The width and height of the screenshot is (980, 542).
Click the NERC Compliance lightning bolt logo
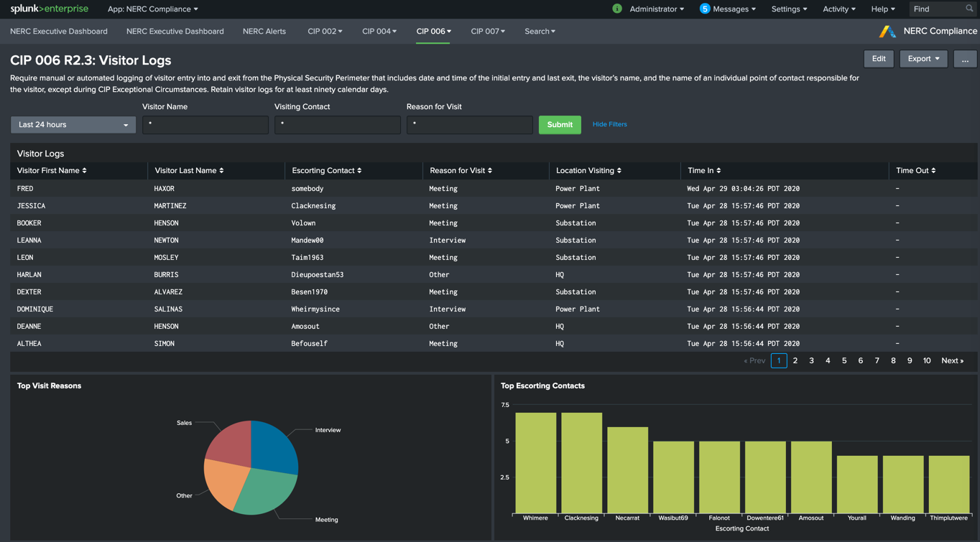click(x=887, y=31)
